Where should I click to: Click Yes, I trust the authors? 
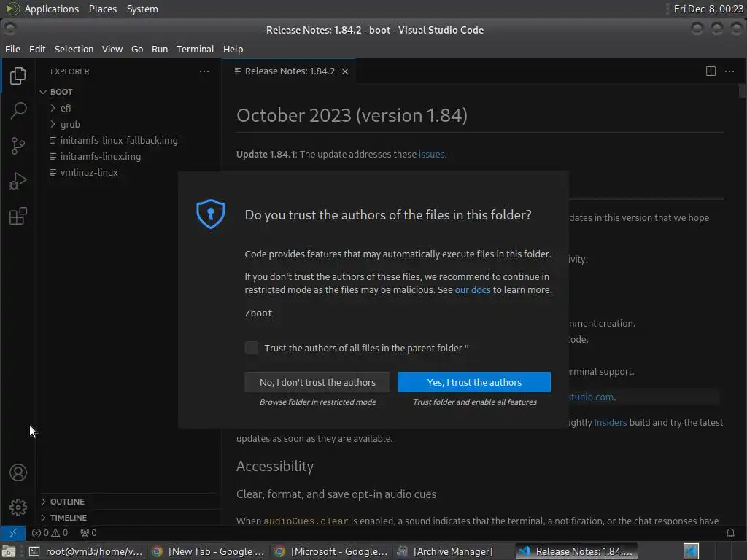tap(474, 382)
